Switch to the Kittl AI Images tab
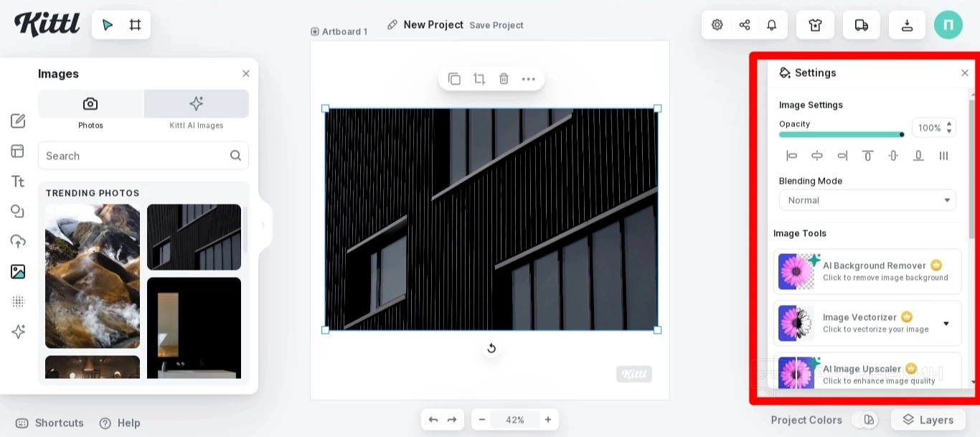The width and height of the screenshot is (980, 437). pyautogui.click(x=197, y=110)
